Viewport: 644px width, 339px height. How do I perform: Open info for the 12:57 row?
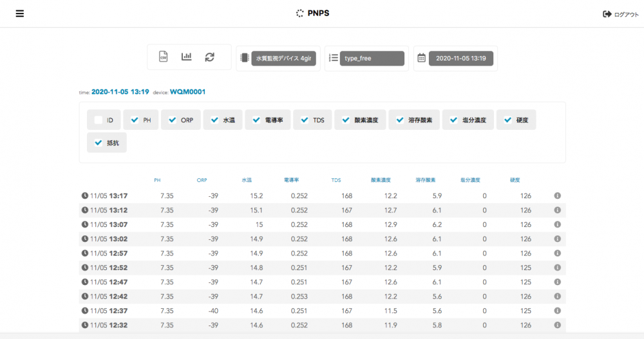tap(557, 253)
